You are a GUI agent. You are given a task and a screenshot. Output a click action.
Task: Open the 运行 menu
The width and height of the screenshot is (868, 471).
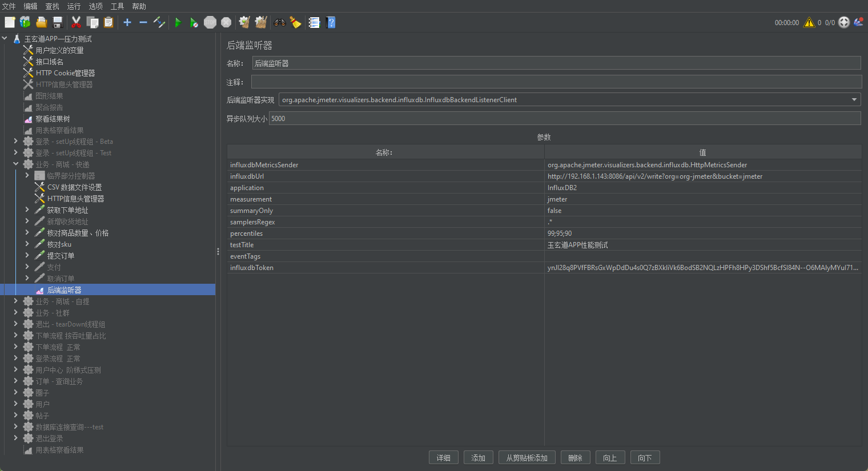74,6
